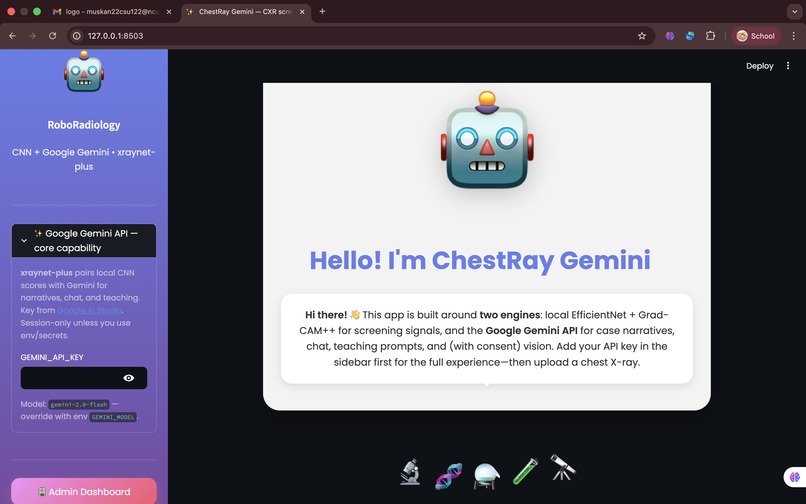
Task: Click the green test tube emoji icon
Action: click(525, 471)
